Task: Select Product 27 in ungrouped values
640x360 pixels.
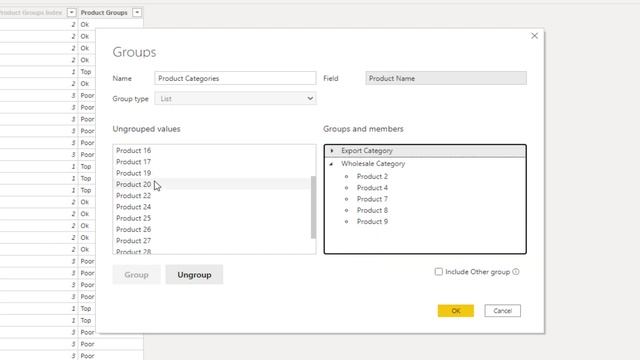Action: pyautogui.click(x=211, y=241)
